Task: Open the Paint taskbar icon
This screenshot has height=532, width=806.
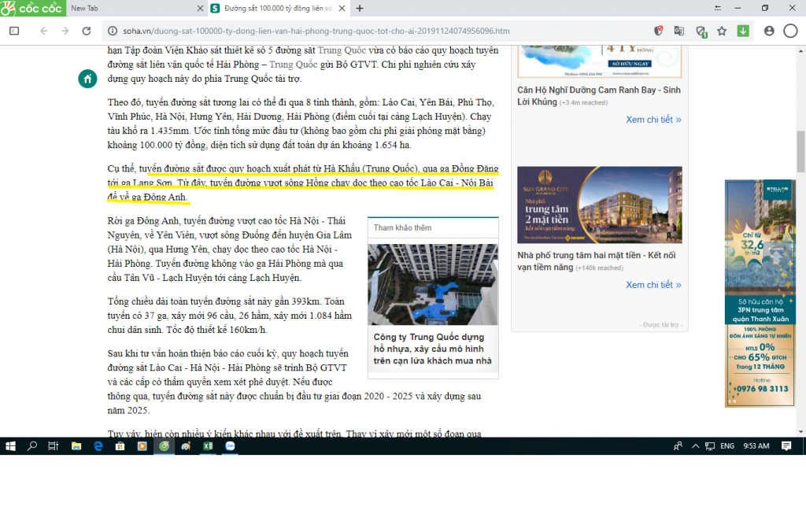Action: click(186, 446)
